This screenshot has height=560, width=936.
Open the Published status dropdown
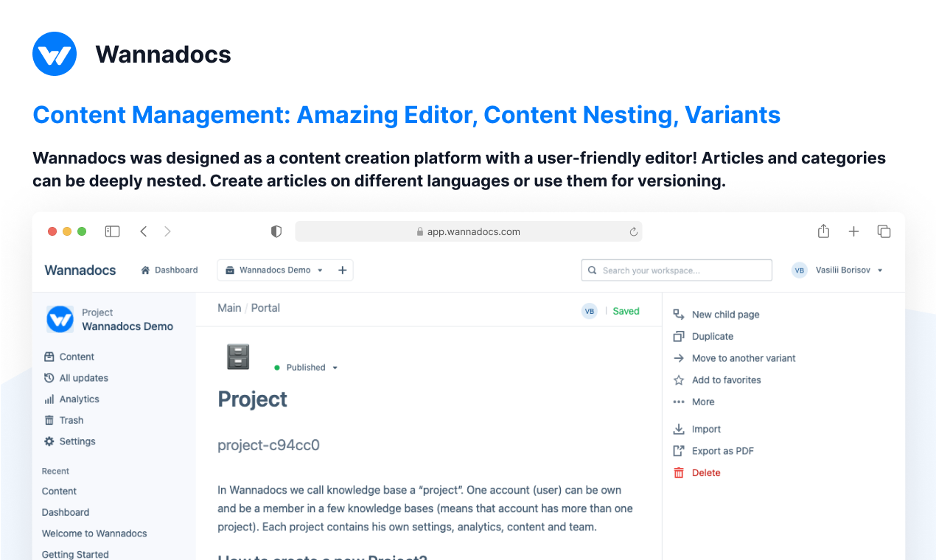pyautogui.click(x=306, y=368)
